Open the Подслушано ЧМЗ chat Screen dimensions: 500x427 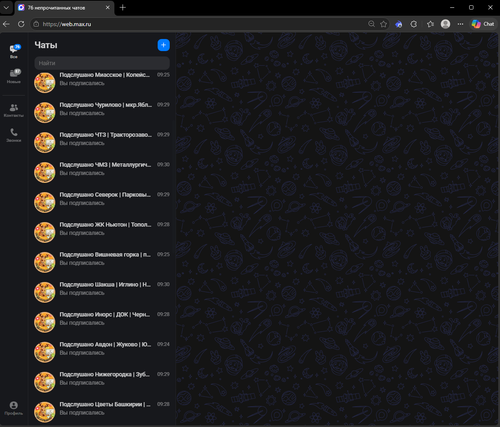(102, 172)
